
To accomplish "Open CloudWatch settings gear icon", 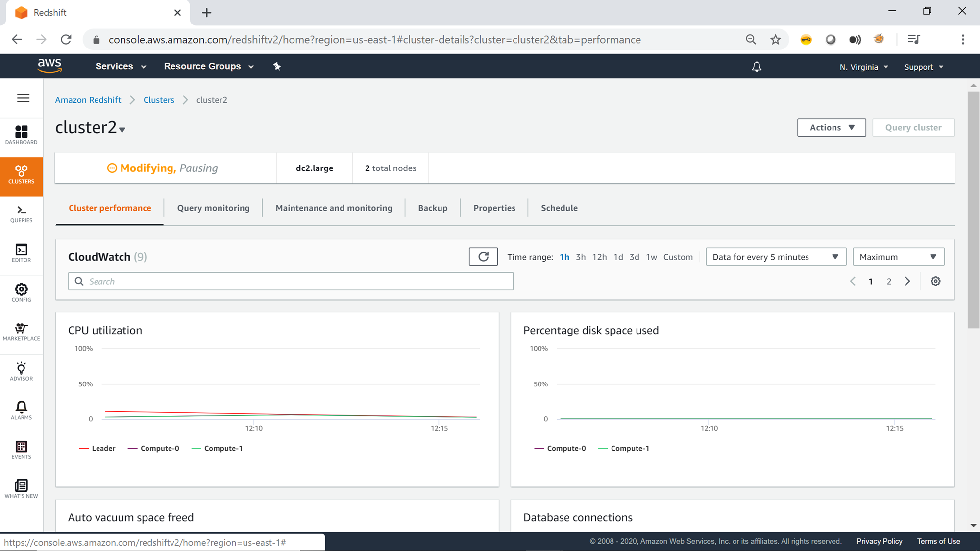I will (x=935, y=281).
